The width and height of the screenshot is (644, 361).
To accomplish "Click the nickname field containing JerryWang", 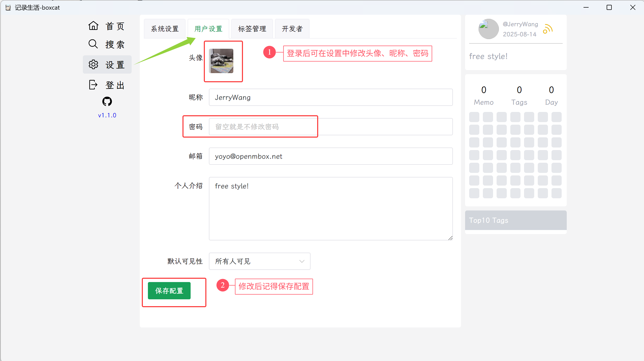I will [x=331, y=97].
